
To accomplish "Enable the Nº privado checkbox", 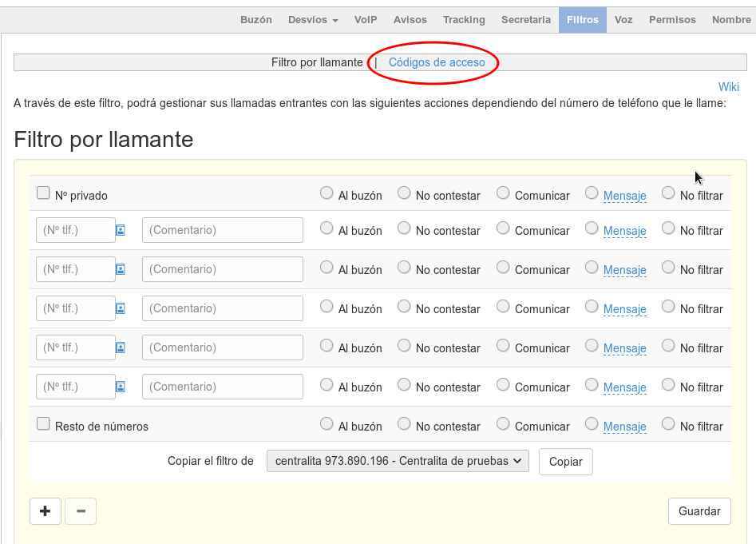I will pos(43,192).
